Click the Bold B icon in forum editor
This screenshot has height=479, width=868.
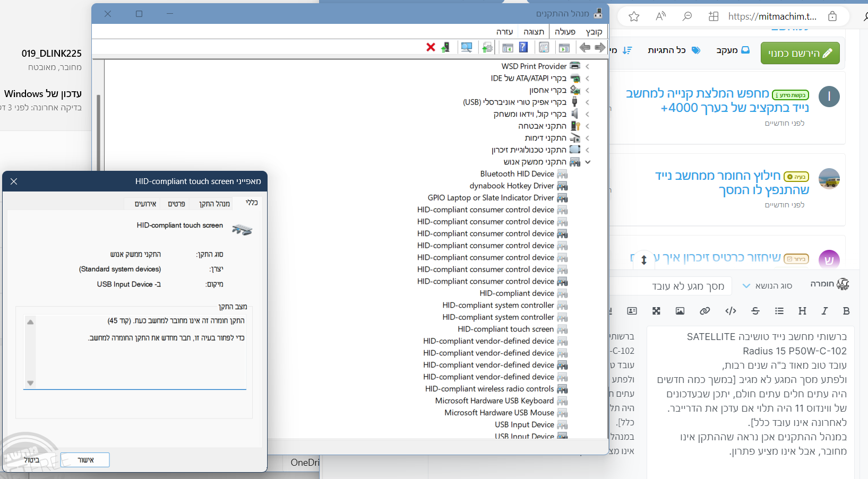click(846, 311)
